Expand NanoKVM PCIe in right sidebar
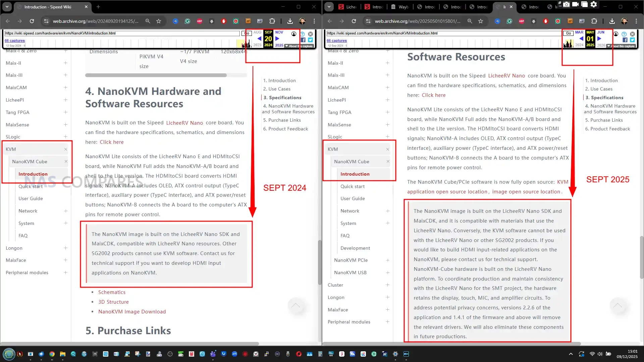The image size is (644, 362). (x=387, y=260)
